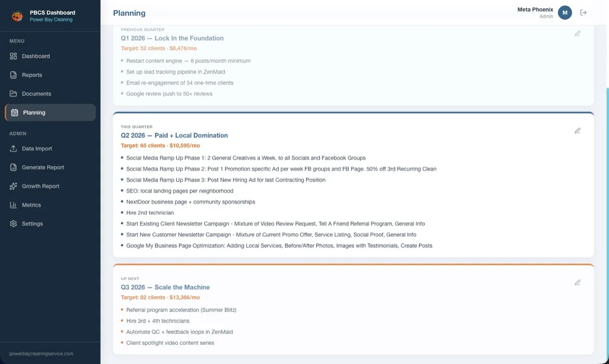
Task: Click the page vertical scrollbar
Action: point(607,223)
